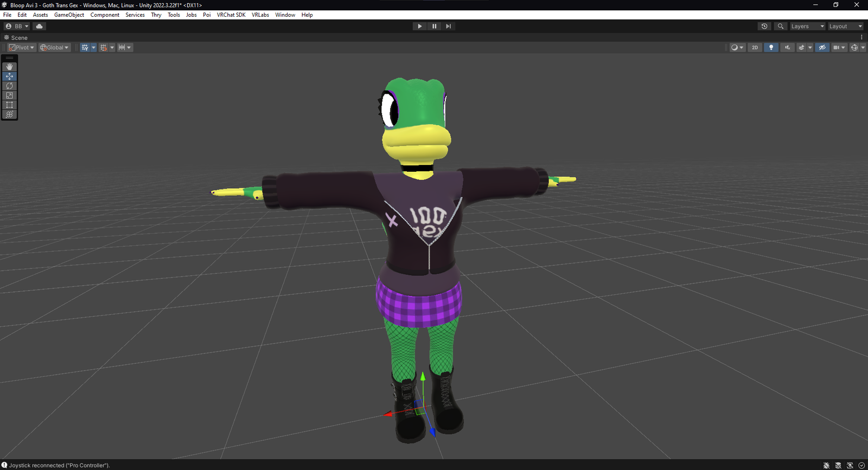Viewport: 868px width, 470px height.
Task: Open the Layers dropdown
Action: pyautogui.click(x=807, y=26)
